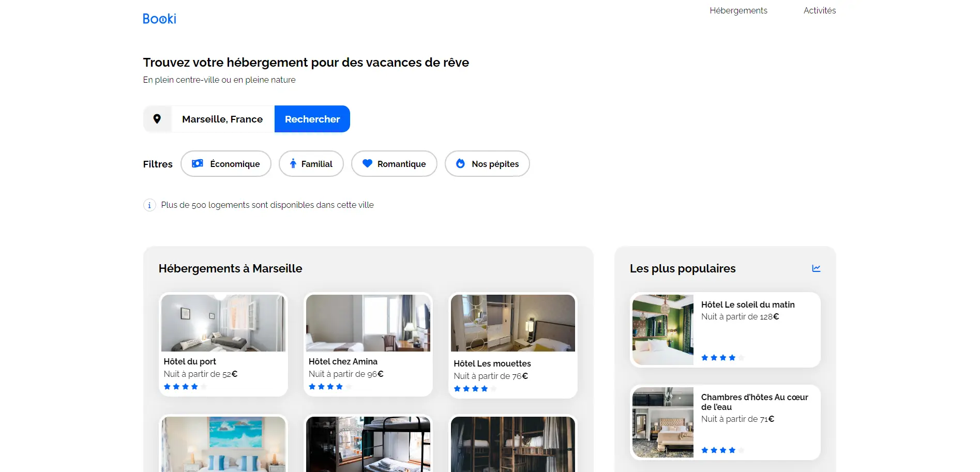The image size is (980, 472).
Task: Select the Hôtel du port title
Action: (x=190, y=361)
